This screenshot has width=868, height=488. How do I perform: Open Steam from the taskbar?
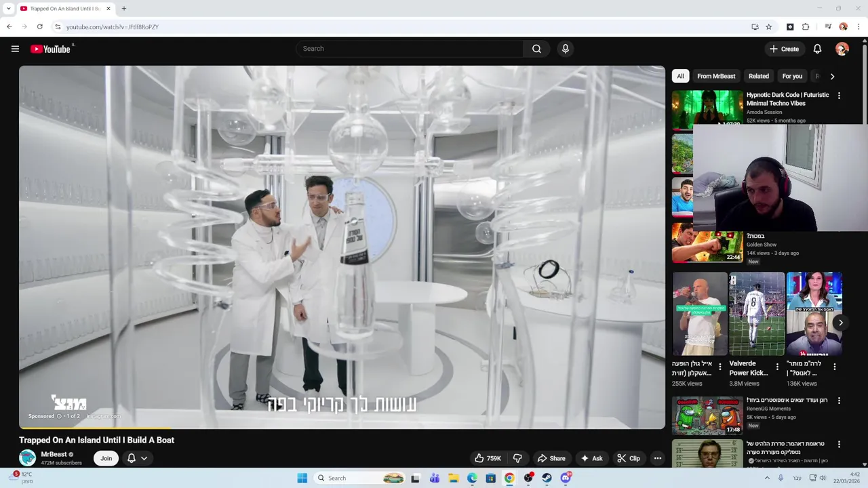(x=547, y=478)
